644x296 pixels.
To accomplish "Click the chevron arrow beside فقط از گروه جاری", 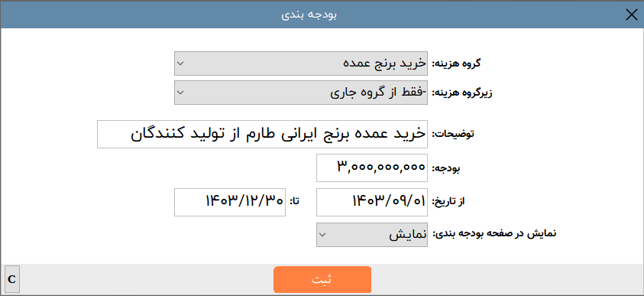I will 180,93.
